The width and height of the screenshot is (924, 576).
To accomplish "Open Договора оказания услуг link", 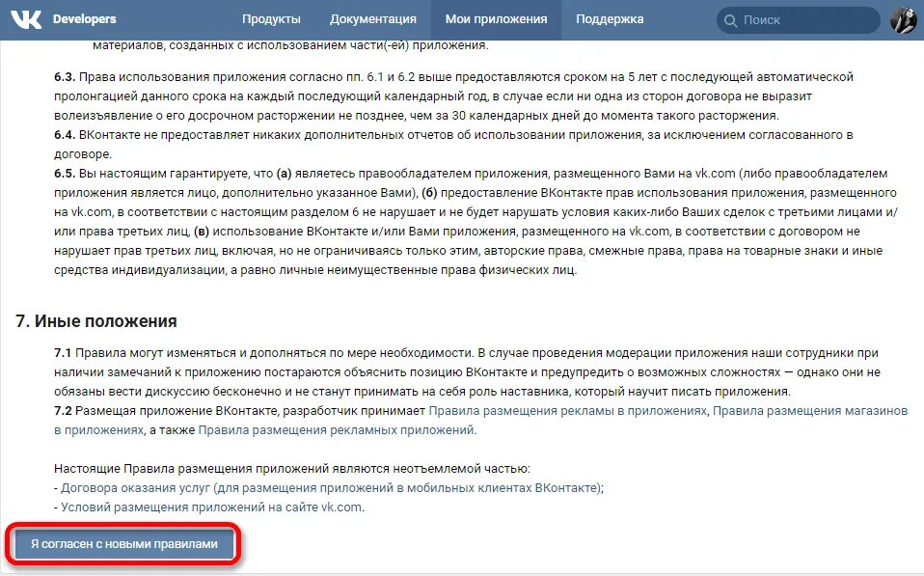I will [332, 488].
